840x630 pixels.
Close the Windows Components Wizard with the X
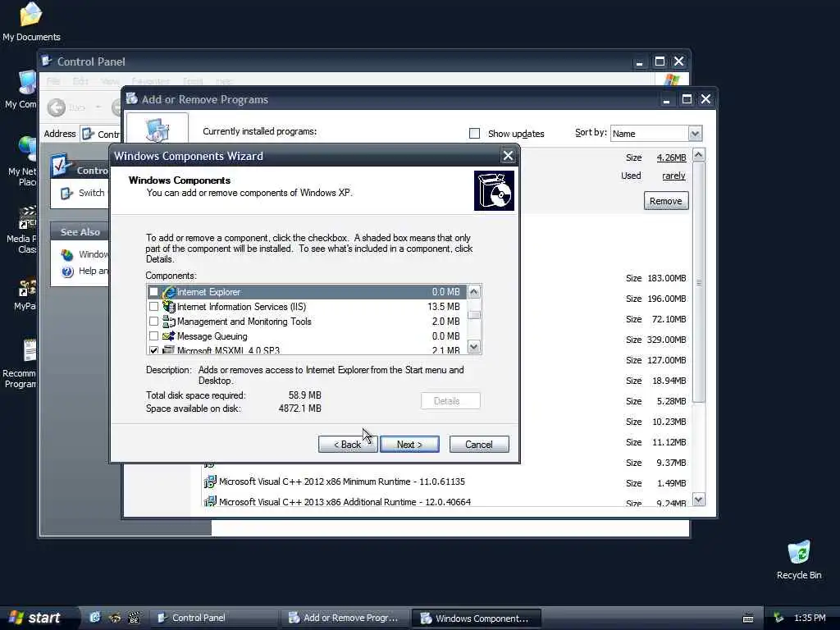click(508, 156)
